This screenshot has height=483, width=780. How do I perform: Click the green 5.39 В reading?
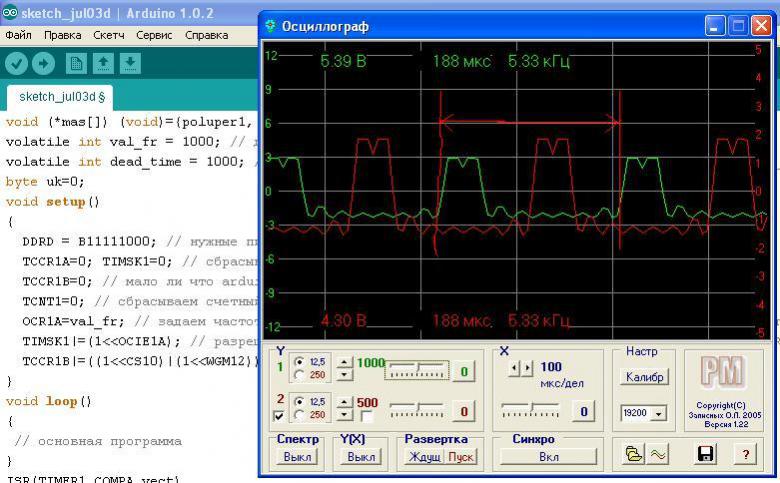point(343,61)
